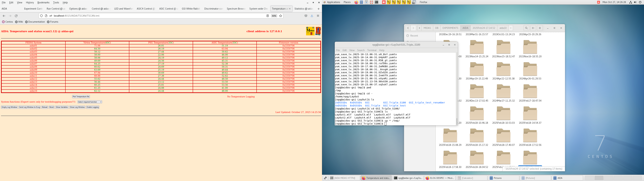The width and height of the screenshot is (644, 181).
Task: Click the 'Plot Temperature file' button
Action: pyautogui.click(x=81, y=97)
